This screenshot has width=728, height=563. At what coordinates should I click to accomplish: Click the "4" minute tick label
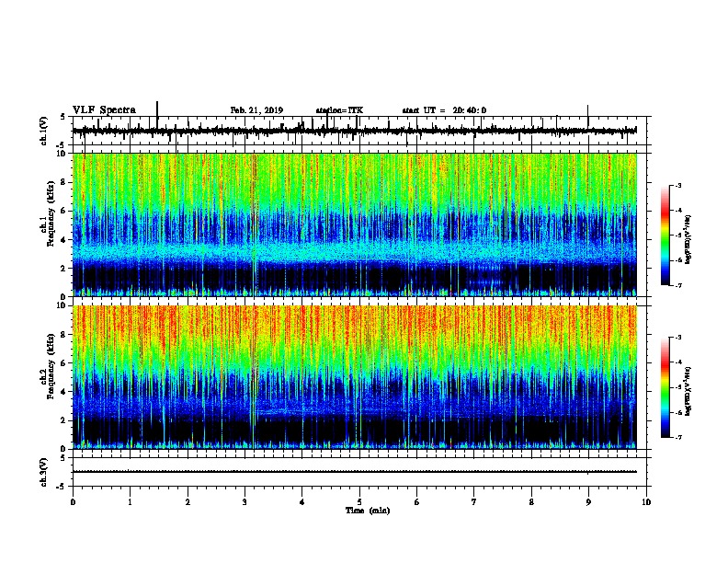[302, 502]
